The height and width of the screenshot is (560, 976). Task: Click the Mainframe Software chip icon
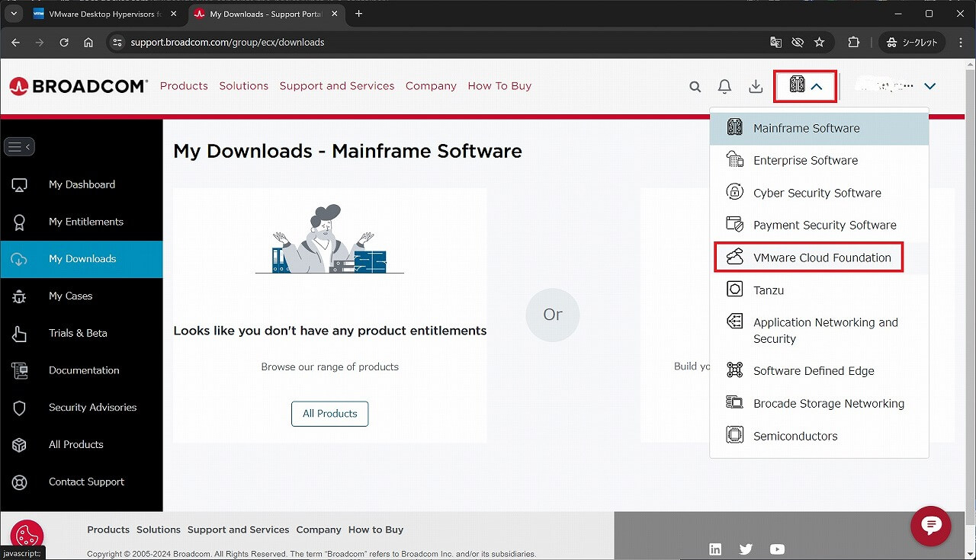click(734, 127)
